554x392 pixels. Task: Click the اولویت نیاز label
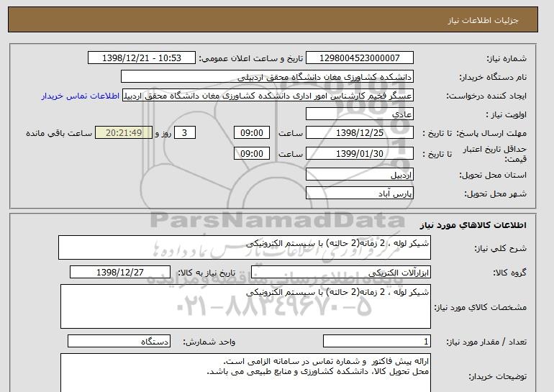pyautogui.click(x=507, y=114)
